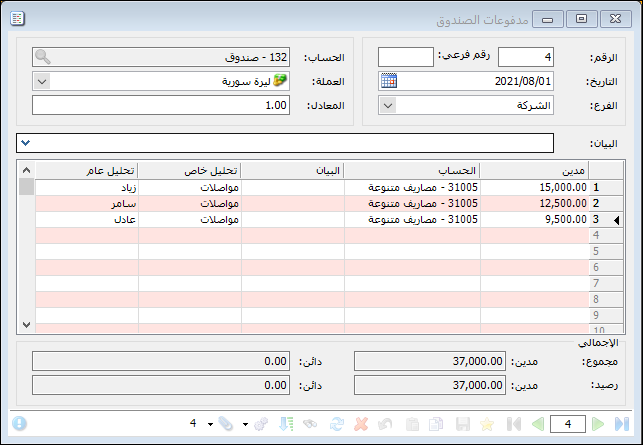Screen dimensions: 643x445
Task: Go to the last record blue arrow
Action: coord(622,424)
